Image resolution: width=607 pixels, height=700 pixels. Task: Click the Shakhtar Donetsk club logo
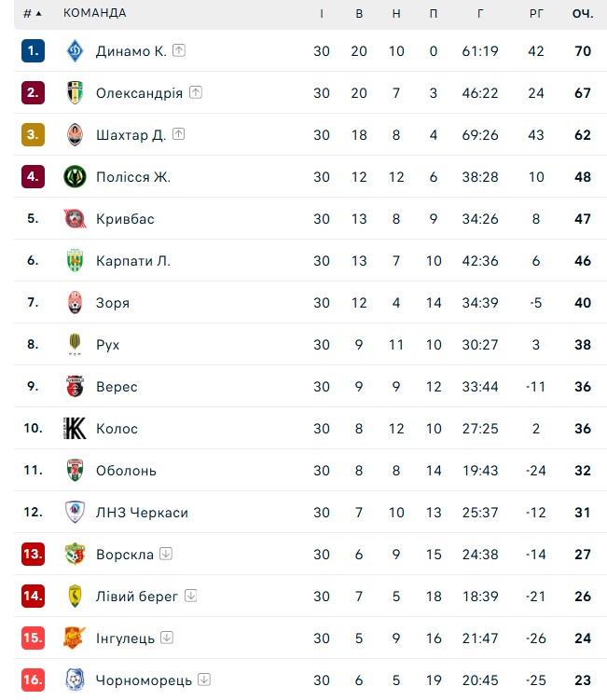(75, 135)
